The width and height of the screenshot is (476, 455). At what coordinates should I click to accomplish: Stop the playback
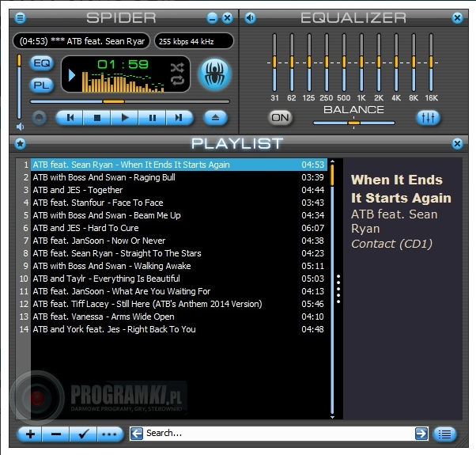(x=96, y=118)
